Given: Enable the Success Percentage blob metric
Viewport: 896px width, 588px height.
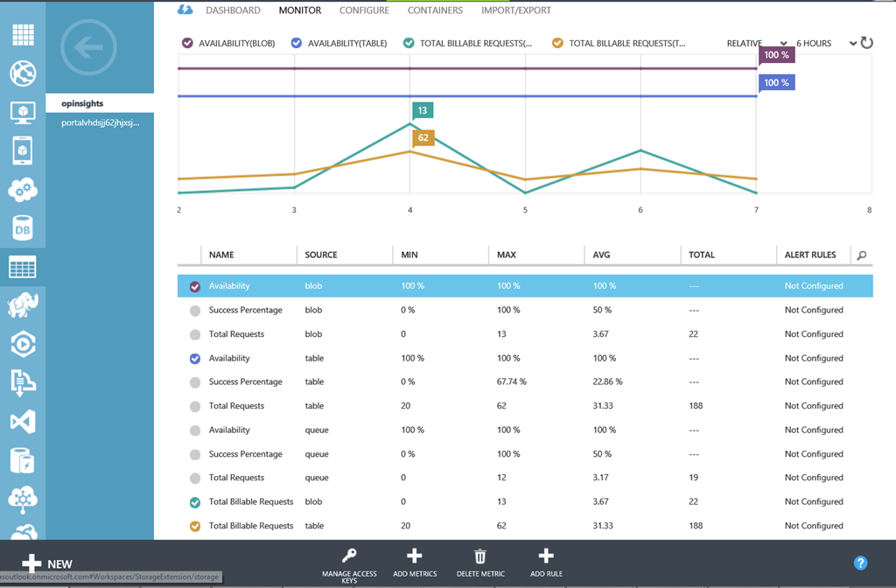Looking at the screenshot, I should [195, 311].
